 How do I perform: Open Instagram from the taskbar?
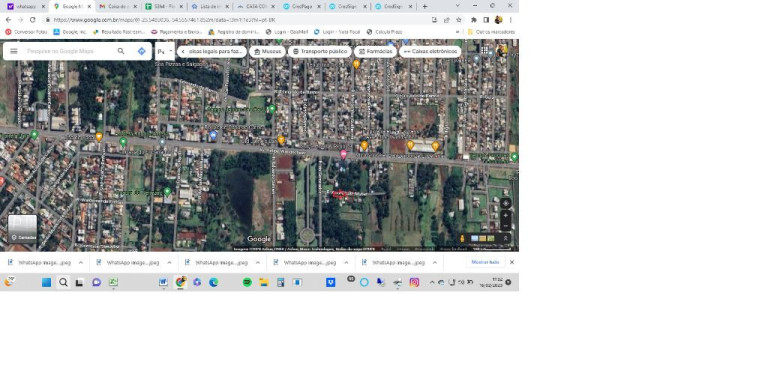coord(414,282)
